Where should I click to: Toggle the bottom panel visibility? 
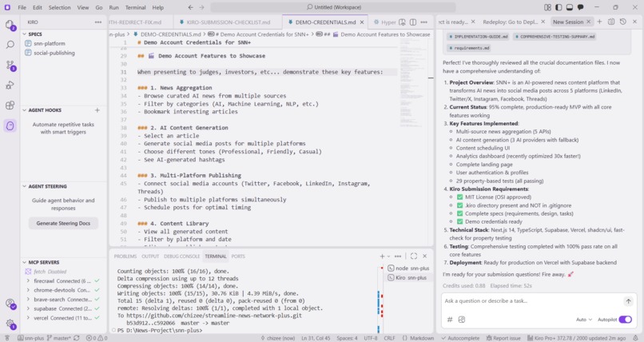[x=570, y=7]
